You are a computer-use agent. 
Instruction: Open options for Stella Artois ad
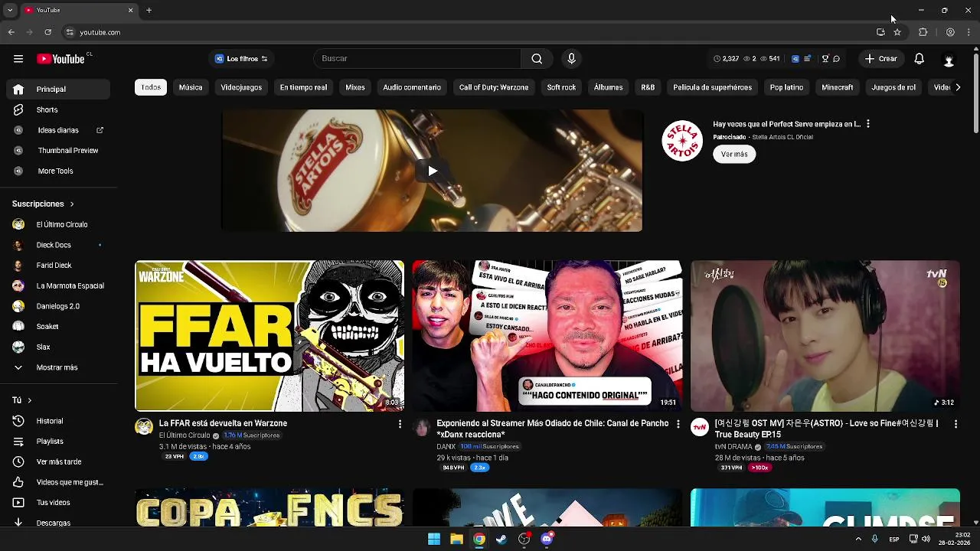867,124
